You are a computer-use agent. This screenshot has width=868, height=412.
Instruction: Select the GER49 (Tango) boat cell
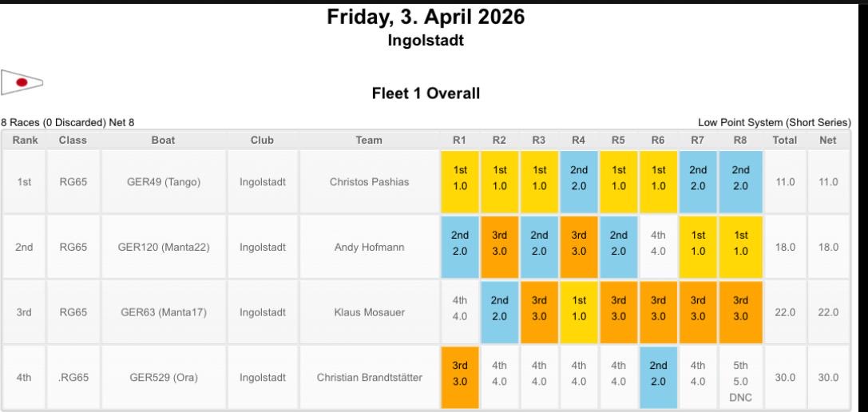coord(164,181)
